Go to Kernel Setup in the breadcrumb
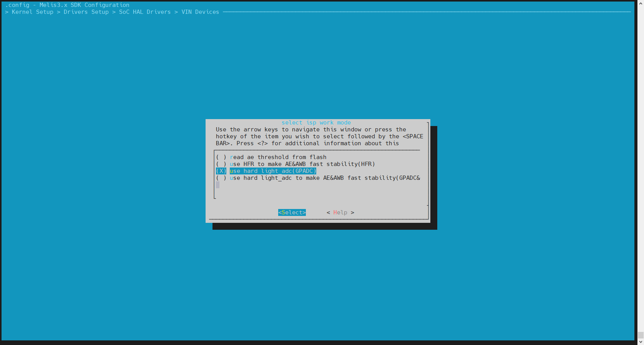This screenshot has height=345, width=644. point(32,12)
